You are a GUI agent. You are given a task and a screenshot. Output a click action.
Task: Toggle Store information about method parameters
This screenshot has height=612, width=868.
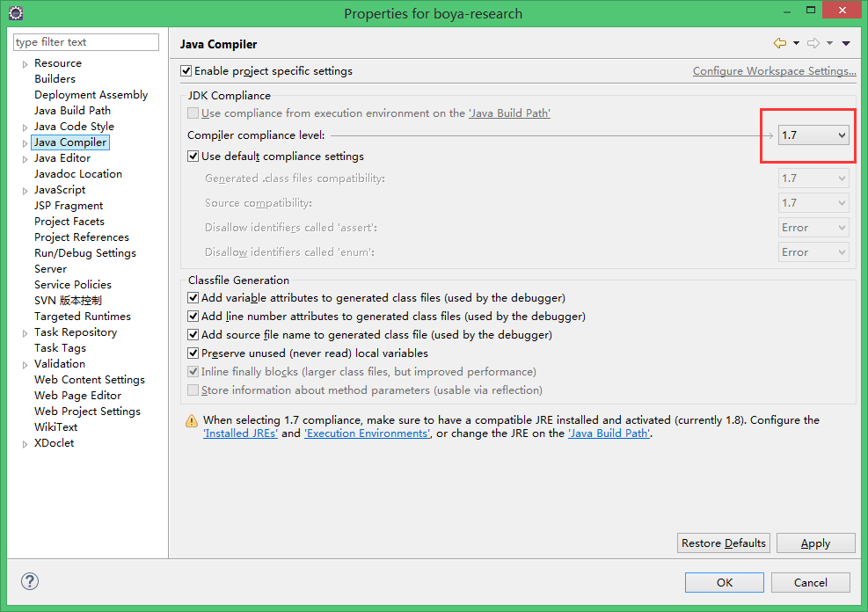[x=193, y=390]
